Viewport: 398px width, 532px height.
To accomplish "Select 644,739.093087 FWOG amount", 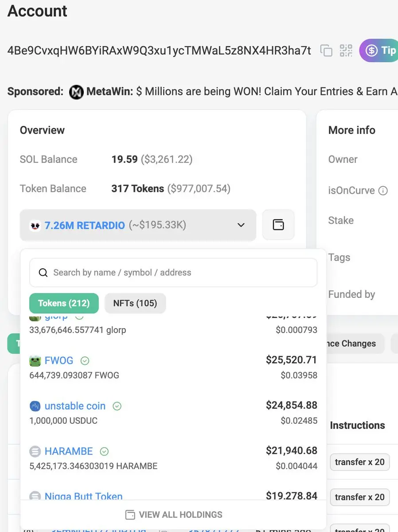I will (74, 376).
